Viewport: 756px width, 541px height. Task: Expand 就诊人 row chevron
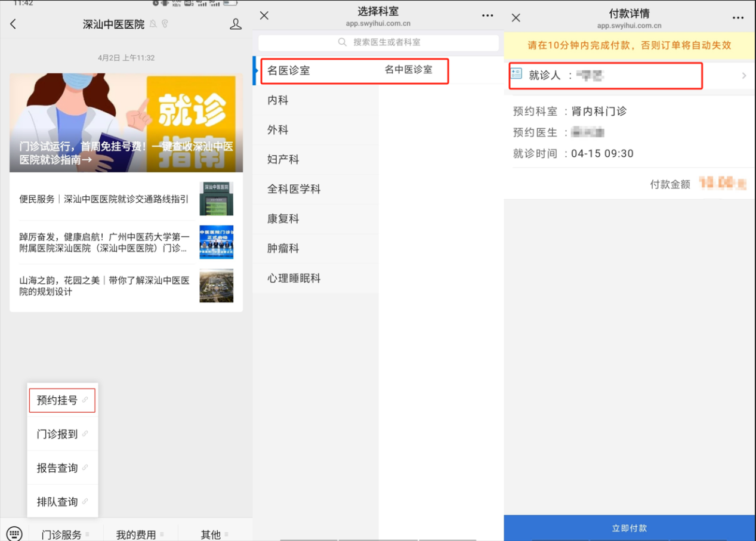[x=744, y=76]
